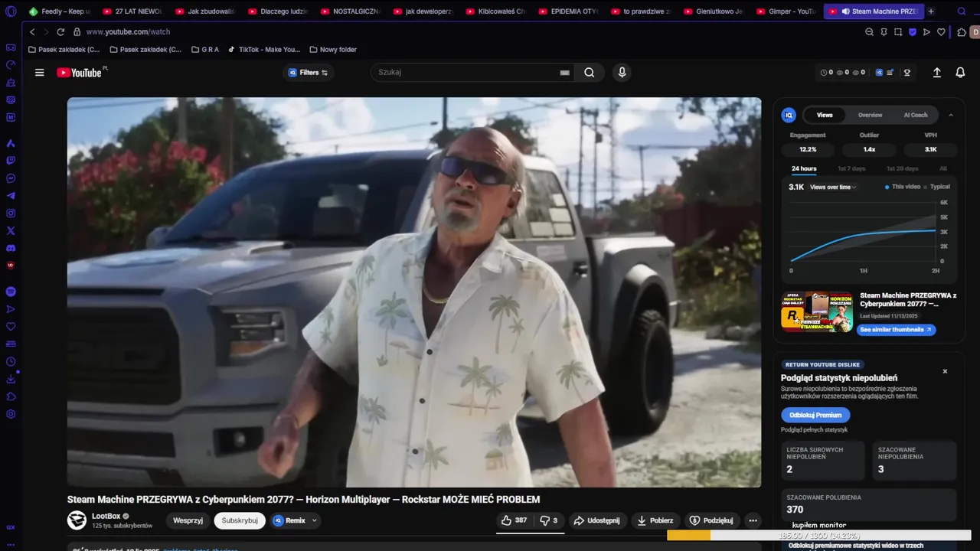Open Twitch icon in Opera sidebar
980x551 pixels.
[x=11, y=161]
